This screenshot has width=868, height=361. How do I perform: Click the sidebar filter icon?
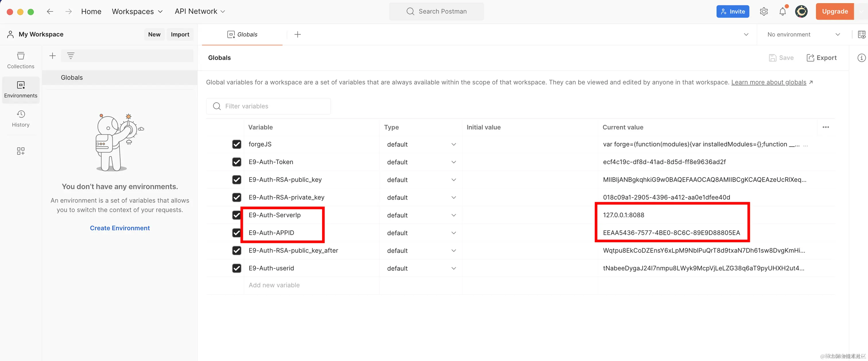(70, 56)
